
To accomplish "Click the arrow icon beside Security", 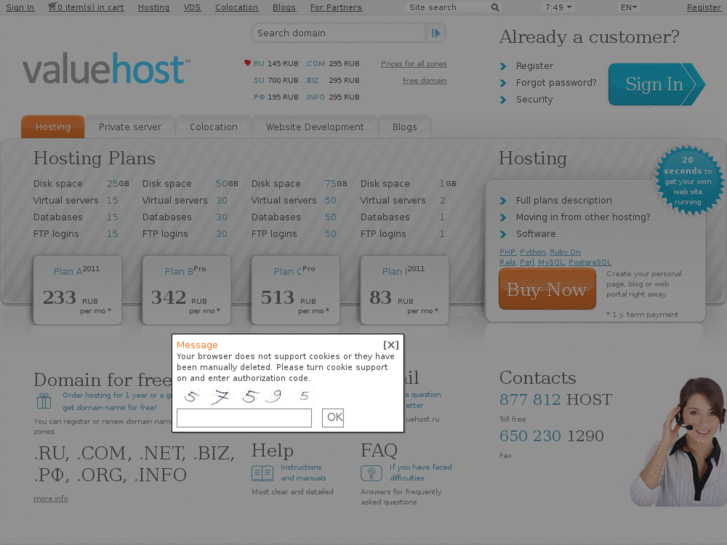I will [x=503, y=100].
